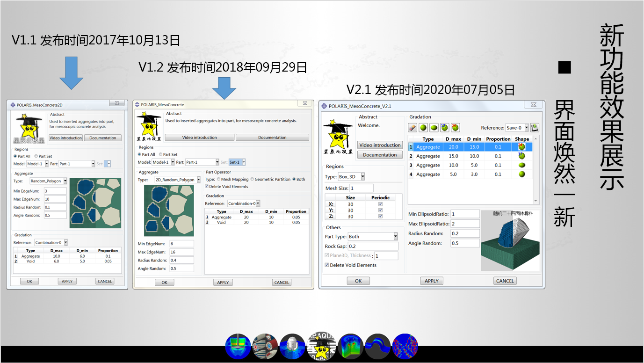Viewport: 644px width, 363px height.
Task: Open the 2D_Random_Polygon aggregate Type dropdown
Action: pyautogui.click(x=198, y=180)
